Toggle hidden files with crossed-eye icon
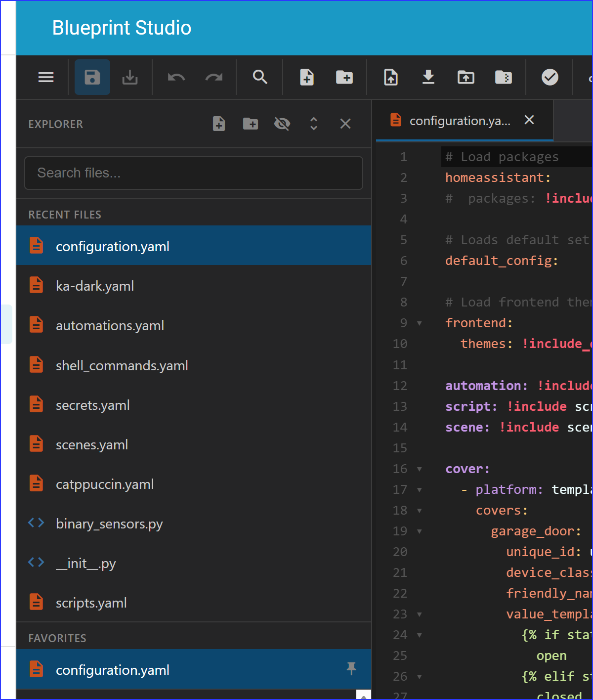 (282, 124)
